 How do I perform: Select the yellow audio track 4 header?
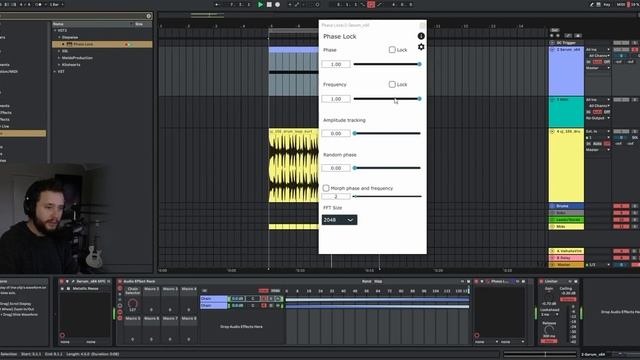tap(566, 165)
